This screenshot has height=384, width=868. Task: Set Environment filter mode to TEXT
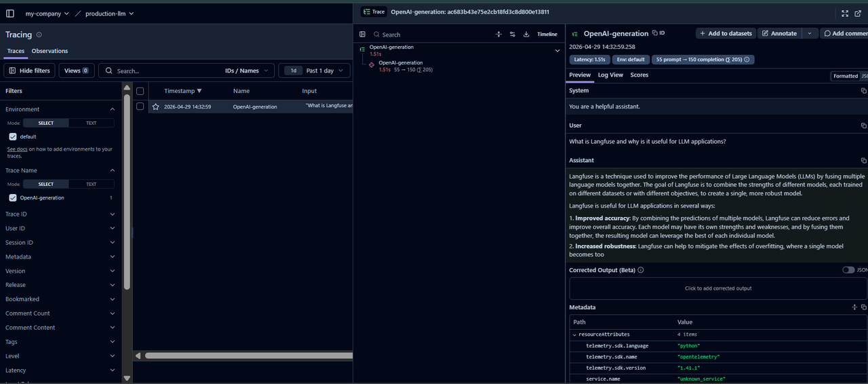click(x=91, y=123)
